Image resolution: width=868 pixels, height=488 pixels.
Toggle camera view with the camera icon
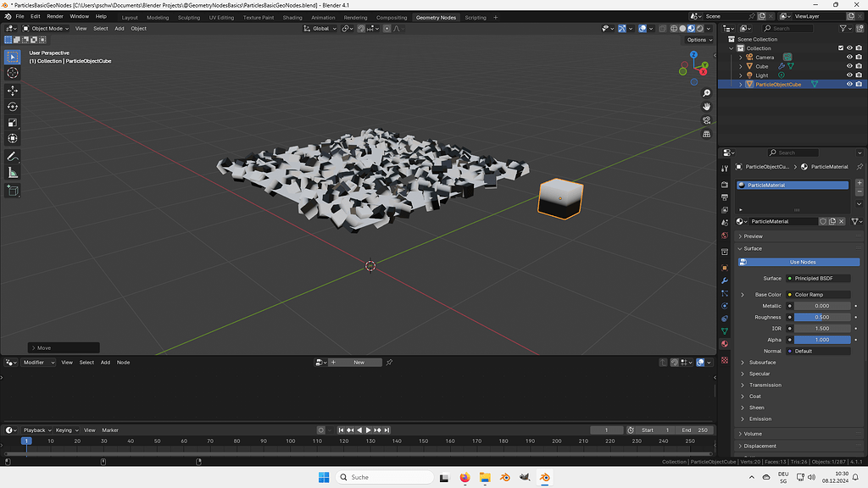pyautogui.click(x=706, y=120)
